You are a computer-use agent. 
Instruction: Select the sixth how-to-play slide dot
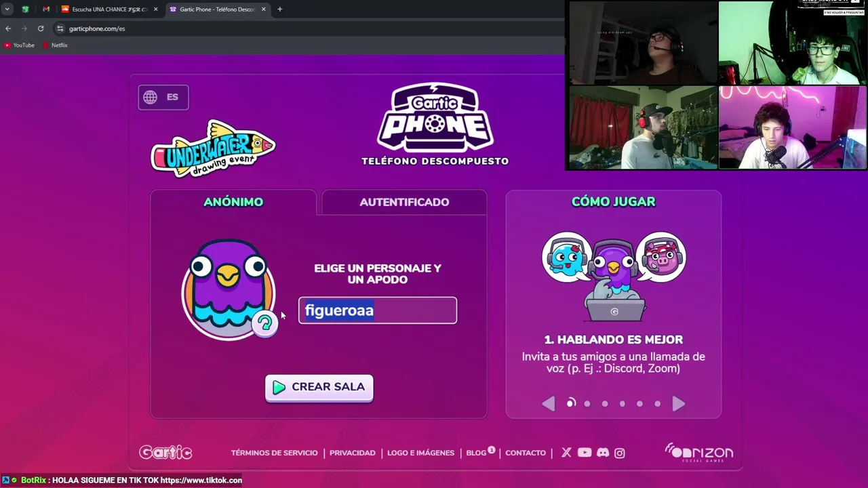click(657, 404)
